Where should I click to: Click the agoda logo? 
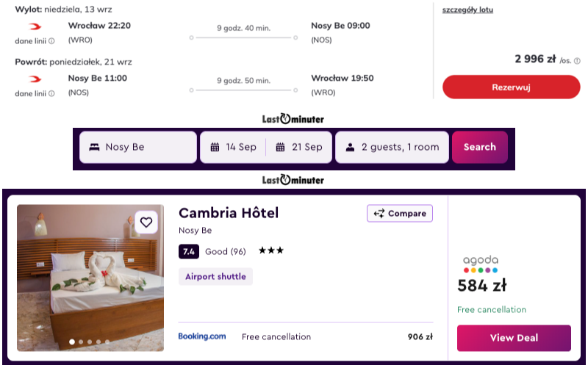pos(481,264)
